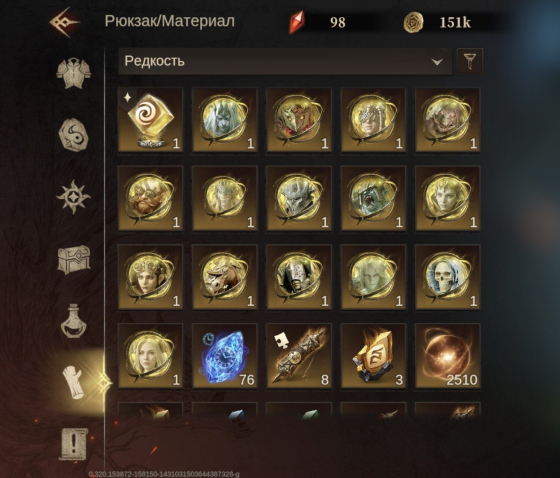Select the glowing orb item with 2510
The width and height of the screenshot is (560, 478).
pos(448,355)
